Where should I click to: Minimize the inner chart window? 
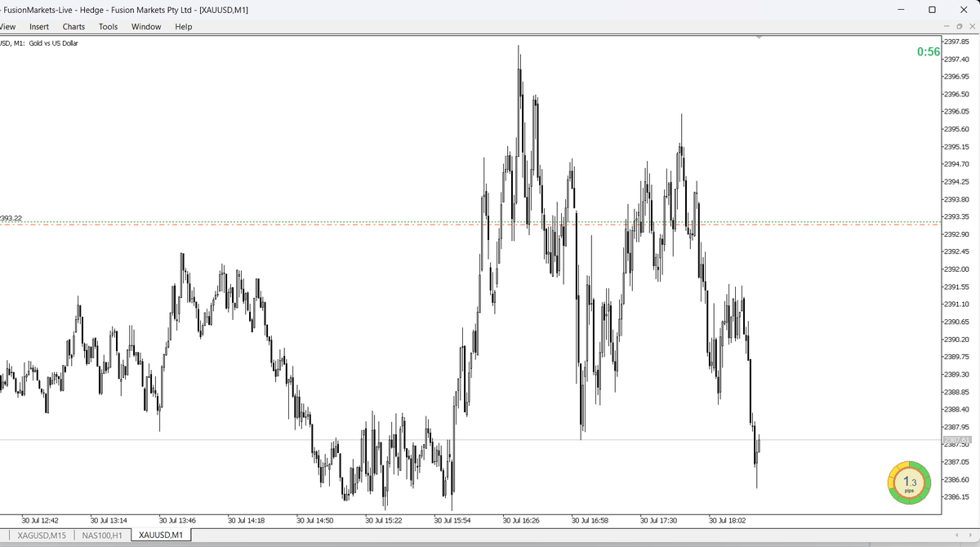(x=946, y=27)
